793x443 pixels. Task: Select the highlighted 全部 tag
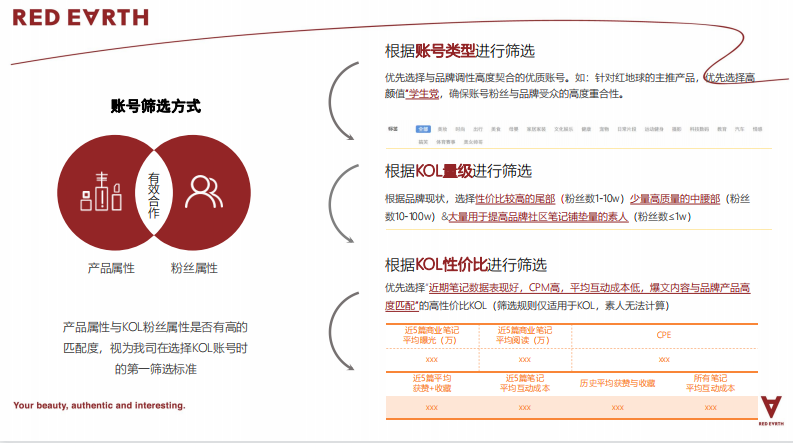(423, 129)
